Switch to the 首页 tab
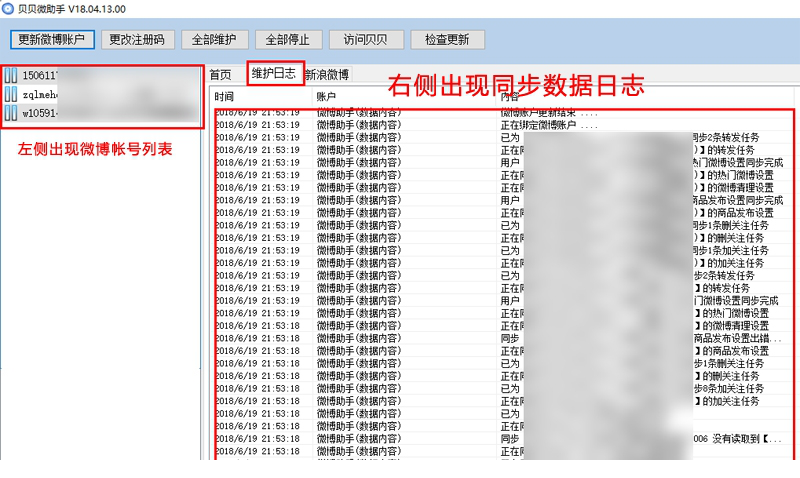This screenshot has height=478, width=800. [221, 74]
